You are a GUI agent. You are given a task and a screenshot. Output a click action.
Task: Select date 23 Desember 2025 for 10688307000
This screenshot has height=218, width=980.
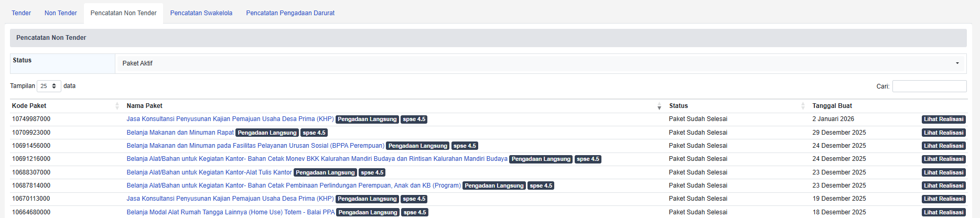click(x=839, y=172)
